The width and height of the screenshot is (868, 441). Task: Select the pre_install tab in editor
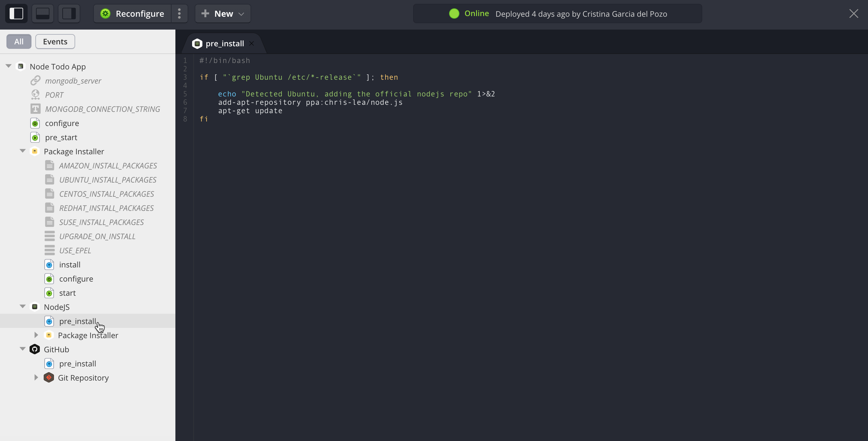click(224, 43)
